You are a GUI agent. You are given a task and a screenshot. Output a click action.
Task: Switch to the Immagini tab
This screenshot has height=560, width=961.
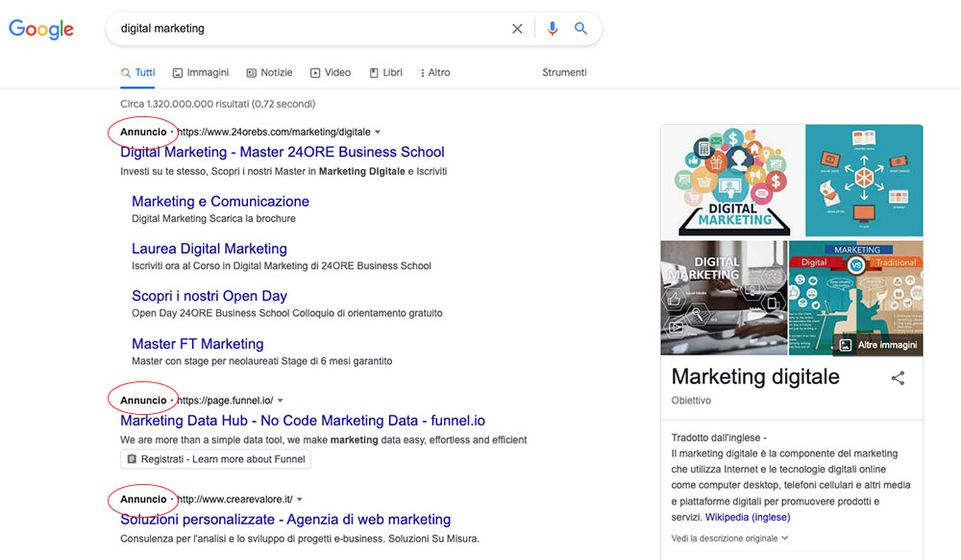pyautogui.click(x=201, y=72)
